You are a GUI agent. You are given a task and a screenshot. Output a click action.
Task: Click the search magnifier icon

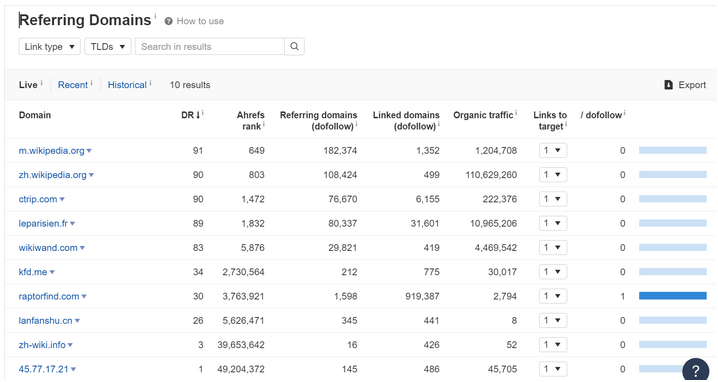tap(294, 46)
